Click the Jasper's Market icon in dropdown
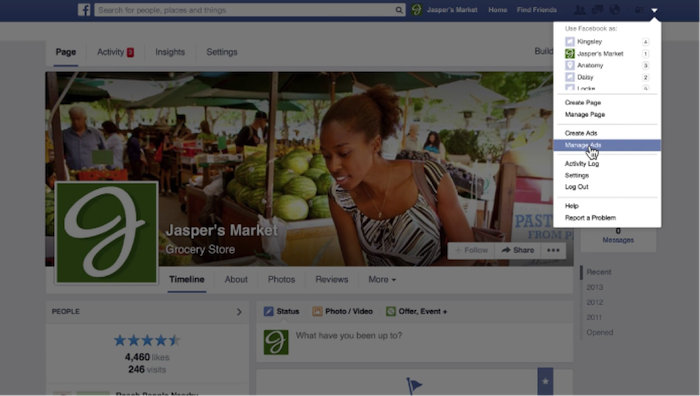The width and height of the screenshot is (700, 396). click(570, 54)
